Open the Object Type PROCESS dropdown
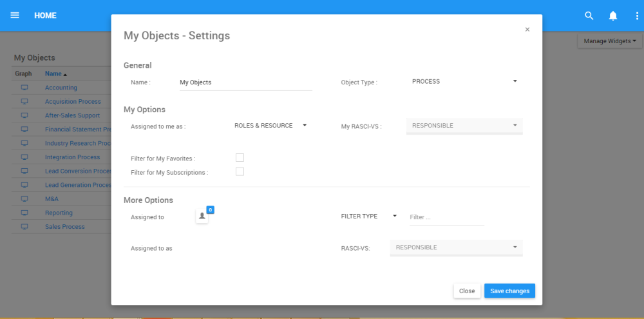 click(464, 82)
